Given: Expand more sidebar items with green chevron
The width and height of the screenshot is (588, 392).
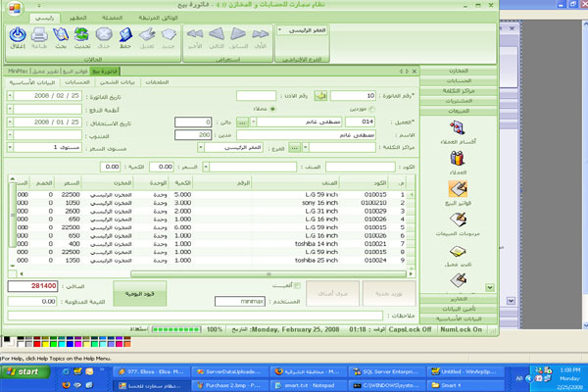Looking at the screenshot, I should pos(490,287).
